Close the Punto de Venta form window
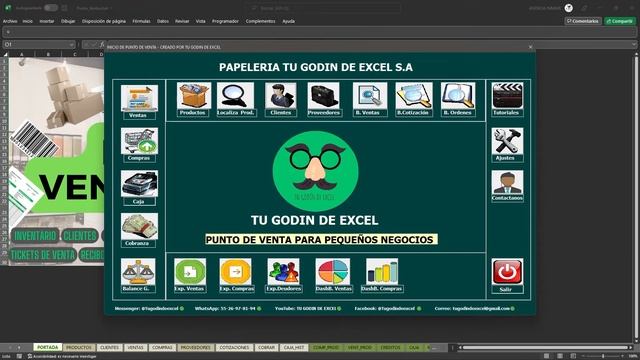The width and height of the screenshot is (640, 360). coord(530,47)
